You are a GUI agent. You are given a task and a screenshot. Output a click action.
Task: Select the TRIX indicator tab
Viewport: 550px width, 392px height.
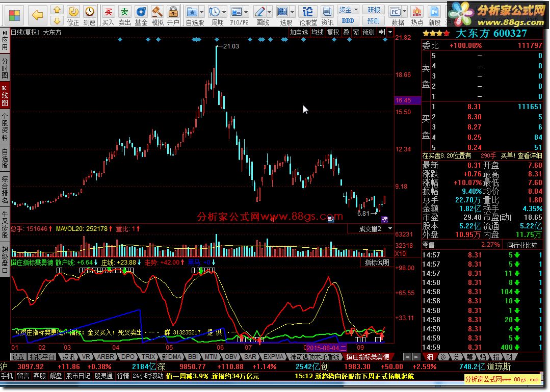pos(149,357)
